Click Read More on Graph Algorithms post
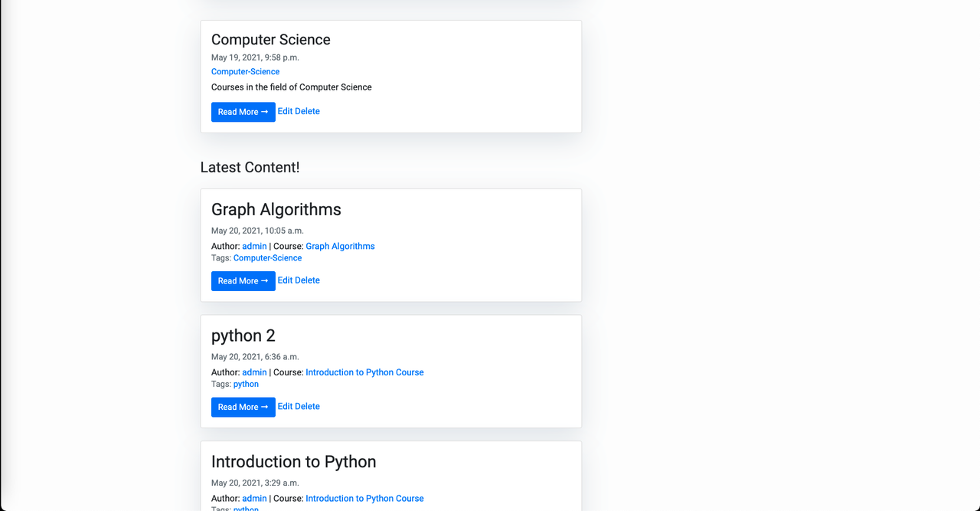Screen dimensions: 980x511 [x=243, y=281]
